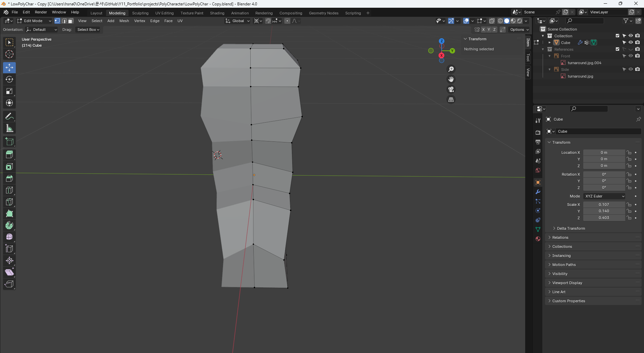Open the XYZ Euler rotation mode dropdown
This screenshot has width=644, height=353.
pos(604,196)
